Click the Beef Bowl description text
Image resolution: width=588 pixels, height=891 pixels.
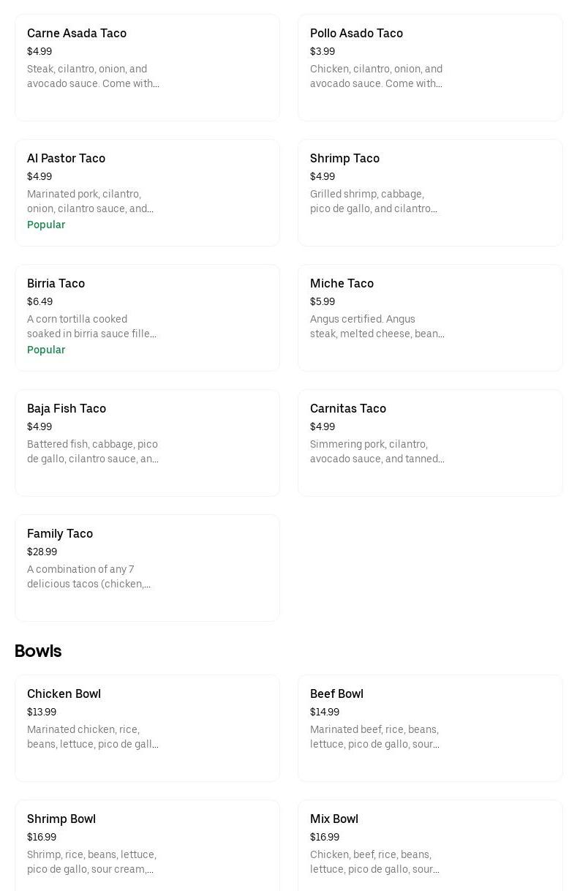pos(374,737)
